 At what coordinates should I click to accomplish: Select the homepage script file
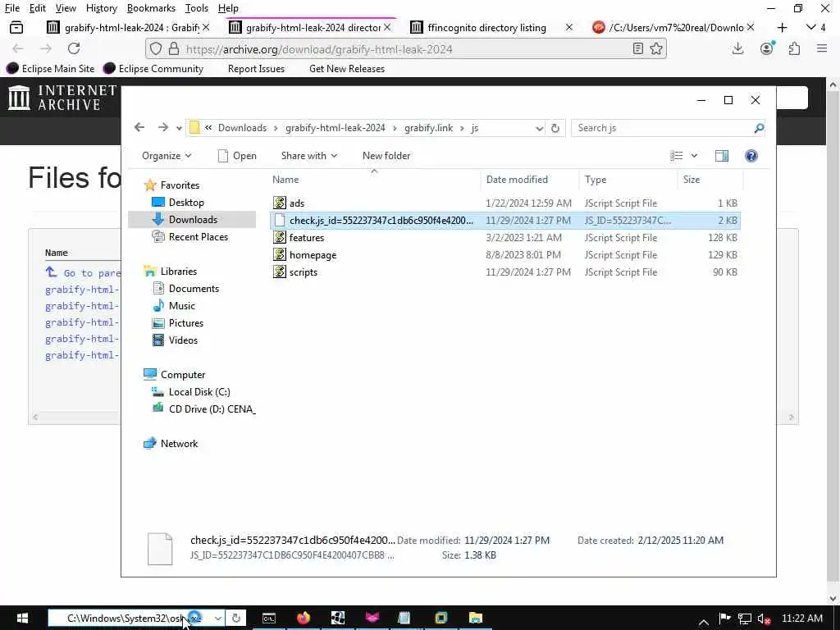[x=504, y=255]
